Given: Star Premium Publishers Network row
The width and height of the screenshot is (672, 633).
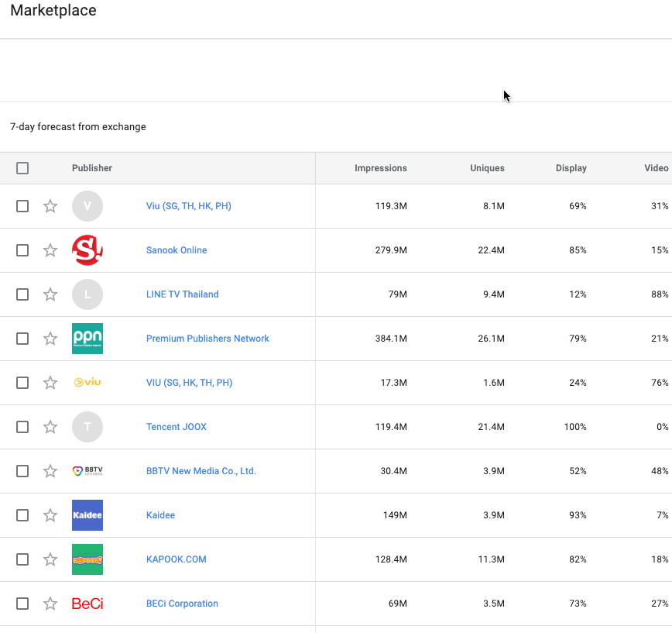Looking at the screenshot, I should point(50,339).
